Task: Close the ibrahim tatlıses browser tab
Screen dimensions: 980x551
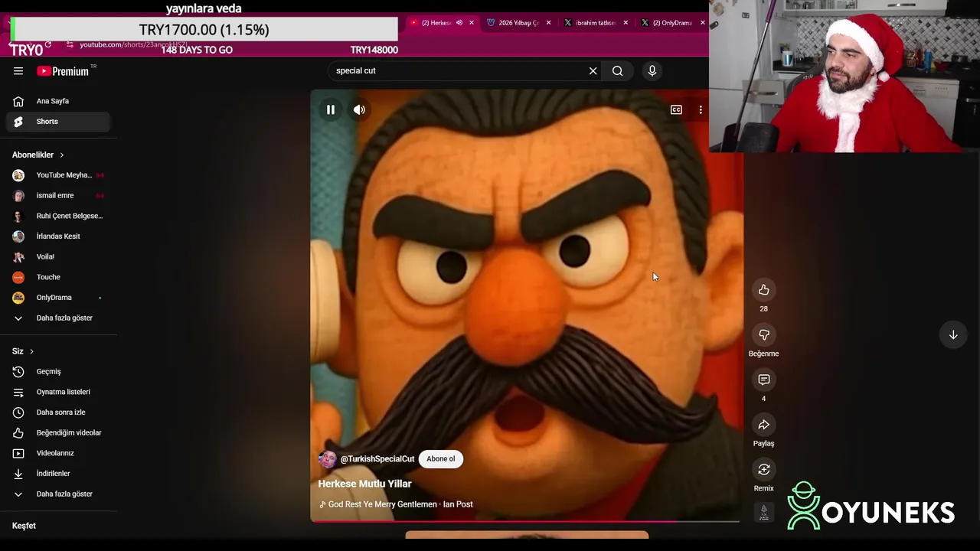Action: point(626,23)
